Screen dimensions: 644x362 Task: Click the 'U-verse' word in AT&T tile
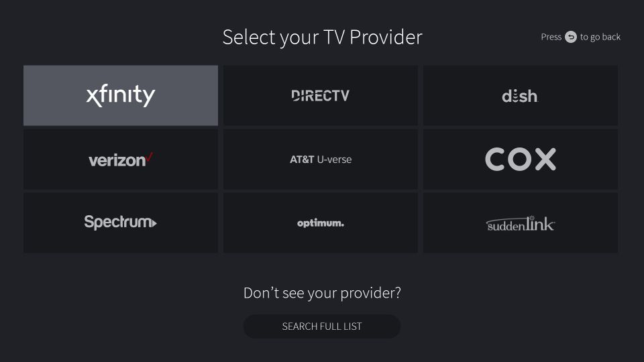(x=334, y=160)
